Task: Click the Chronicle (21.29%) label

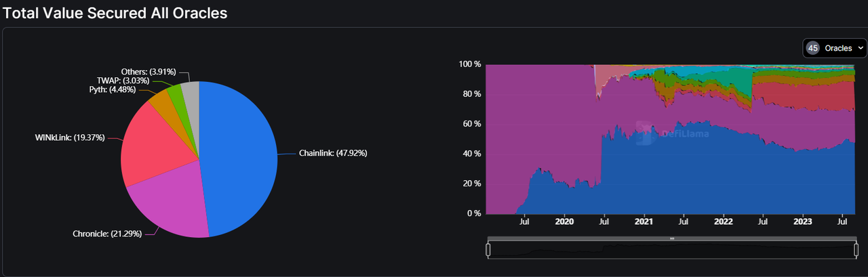Action: click(107, 234)
